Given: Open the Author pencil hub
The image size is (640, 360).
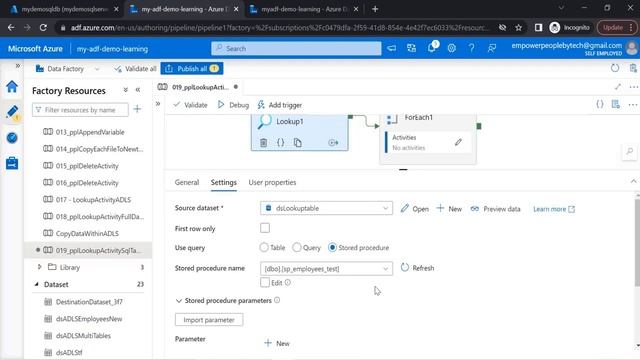Looking at the screenshot, I should click(x=12, y=112).
